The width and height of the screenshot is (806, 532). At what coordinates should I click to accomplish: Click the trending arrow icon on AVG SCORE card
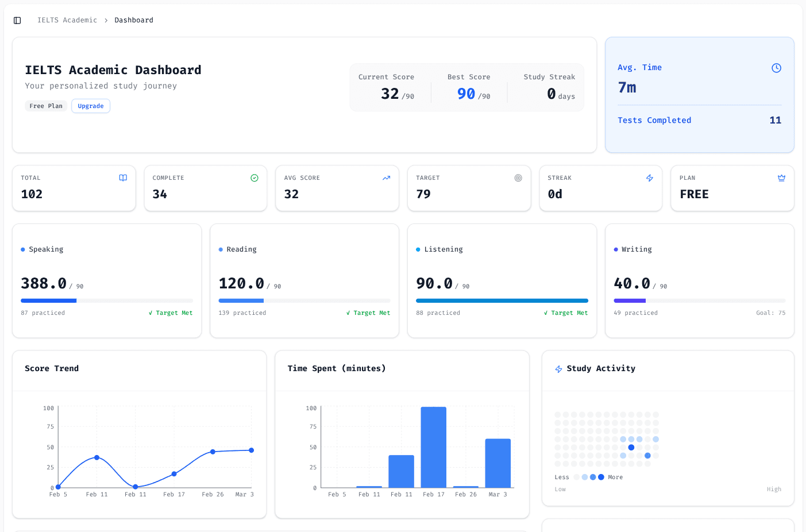click(387, 178)
